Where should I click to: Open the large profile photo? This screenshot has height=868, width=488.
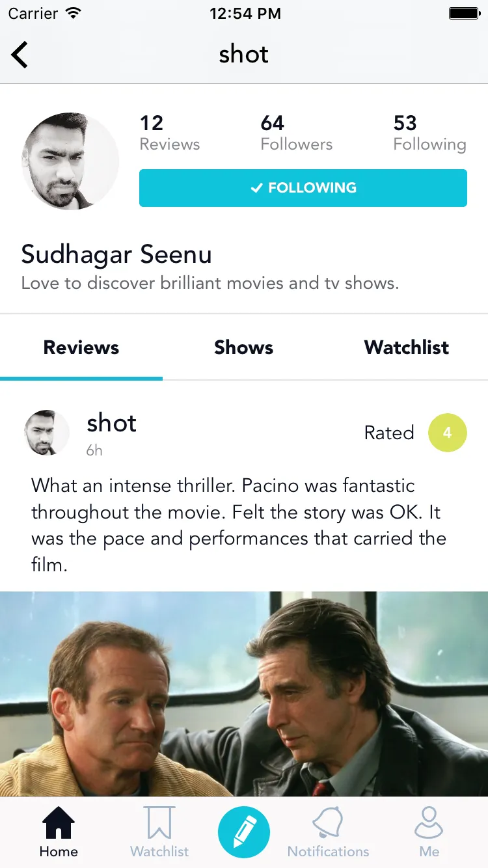(x=70, y=161)
